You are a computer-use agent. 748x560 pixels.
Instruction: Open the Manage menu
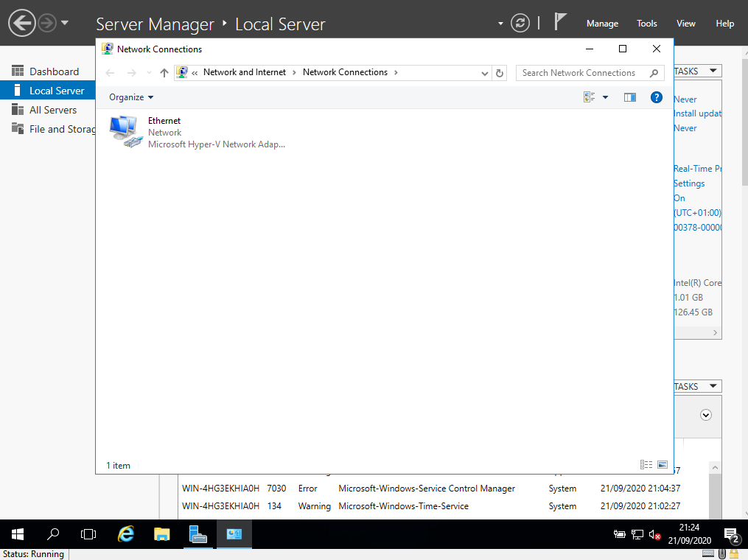point(602,24)
